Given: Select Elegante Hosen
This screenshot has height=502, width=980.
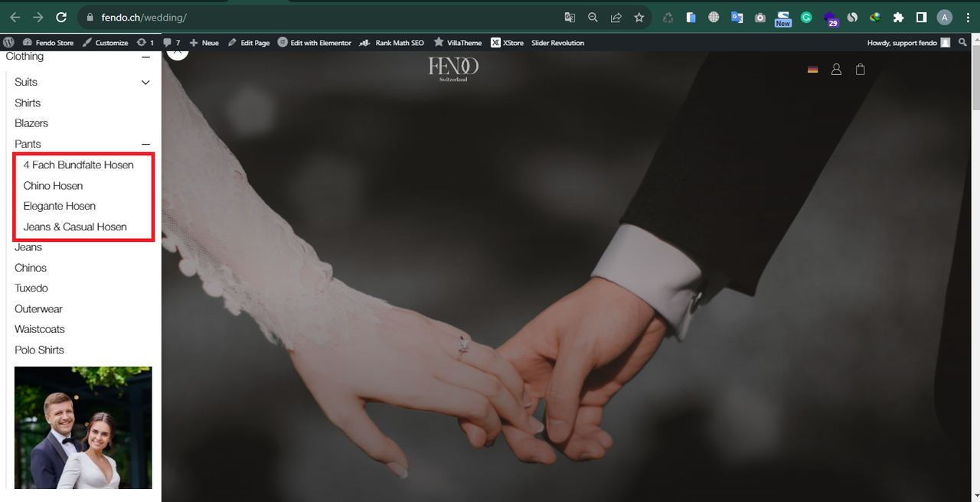Looking at the screenshot, I should click(x=60, y=206).
